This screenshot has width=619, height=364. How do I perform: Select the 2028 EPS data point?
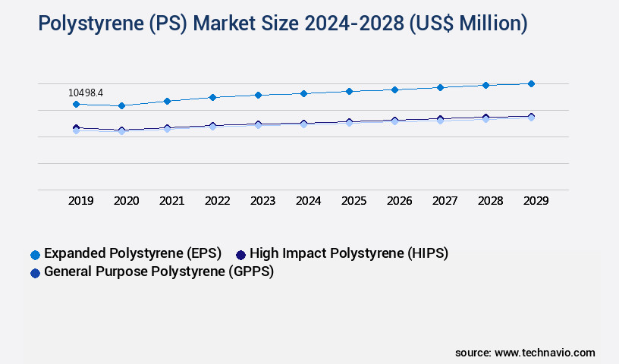coord(485,85)
